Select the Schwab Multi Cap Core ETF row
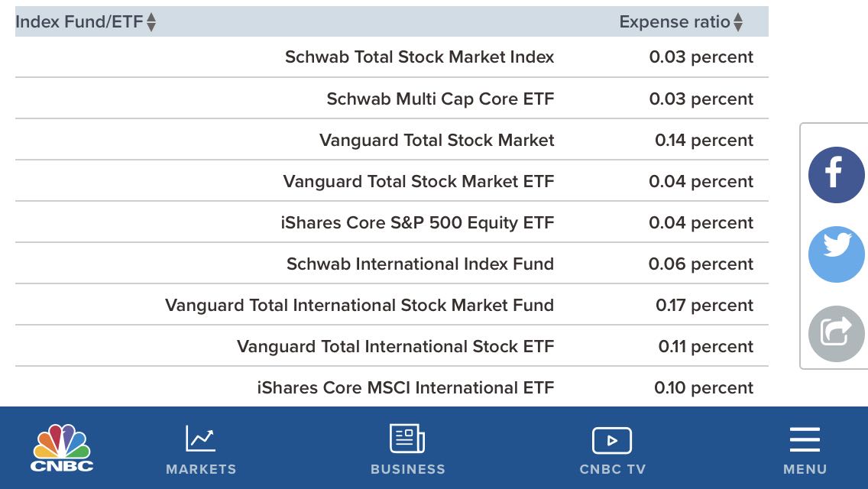This screenshot has height=489, width=868. (440, 99)
